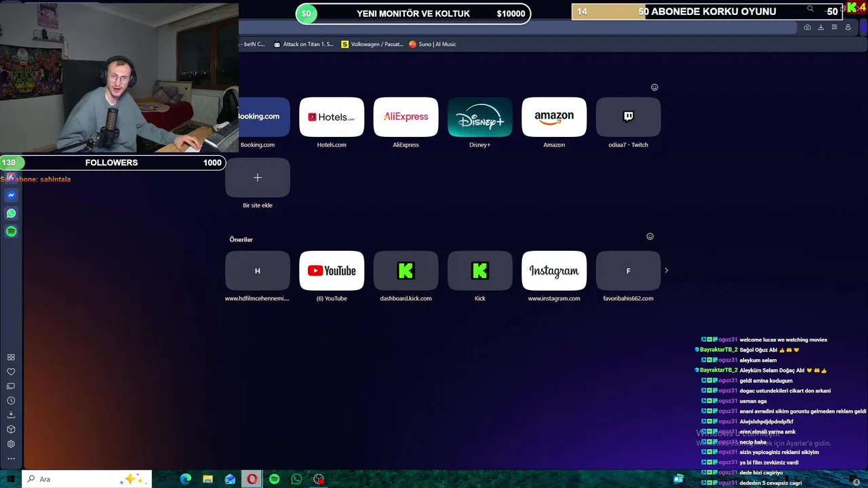
Task: Open the Windows Start menu
Action: pyautogui.click(x=11, y=479)
